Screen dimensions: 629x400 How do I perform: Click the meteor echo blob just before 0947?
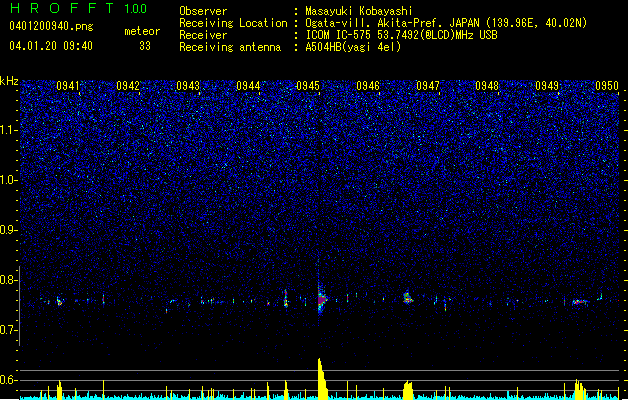[x=408, y=298]
